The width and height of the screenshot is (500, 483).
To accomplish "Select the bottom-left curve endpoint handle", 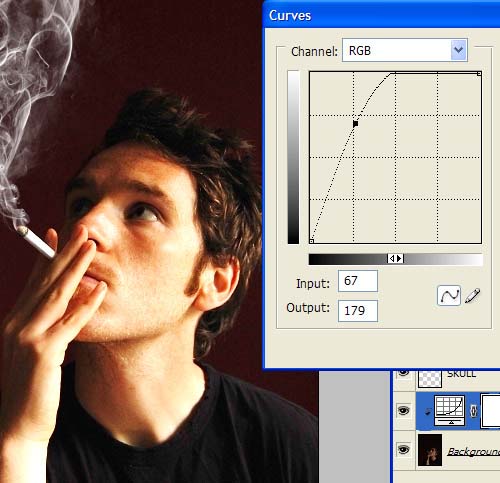I will [x=312, y=241].
